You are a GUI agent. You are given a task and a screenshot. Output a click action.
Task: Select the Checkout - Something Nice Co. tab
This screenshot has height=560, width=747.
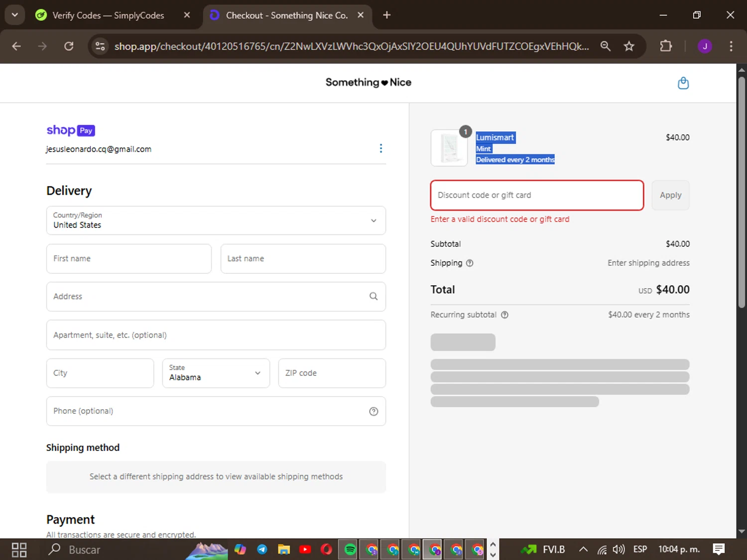(x=287, y=15)
